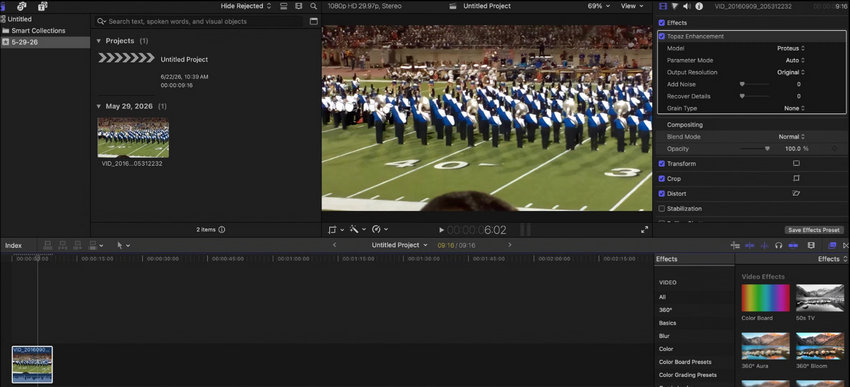
Task: Click the Insert clip edit button
Action: coord(62,245)
